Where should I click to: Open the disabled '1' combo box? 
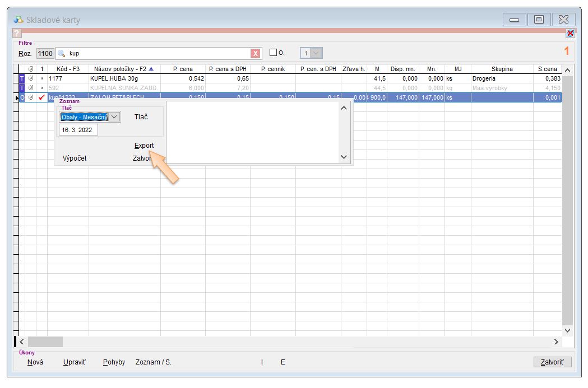[311, 53]
